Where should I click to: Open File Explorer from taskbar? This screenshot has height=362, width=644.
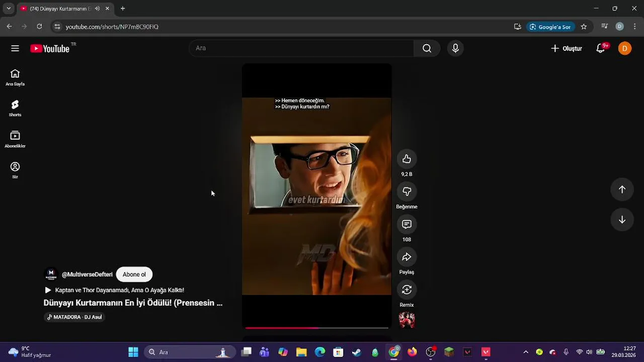pyautogui.click(x=301, y=352)
